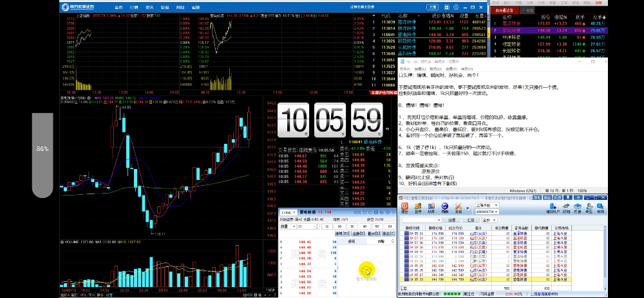The height and width of the screenshot is (298, 644).
Task: Open the 数量 type dropdown in order panel
Action: [288, 226]
